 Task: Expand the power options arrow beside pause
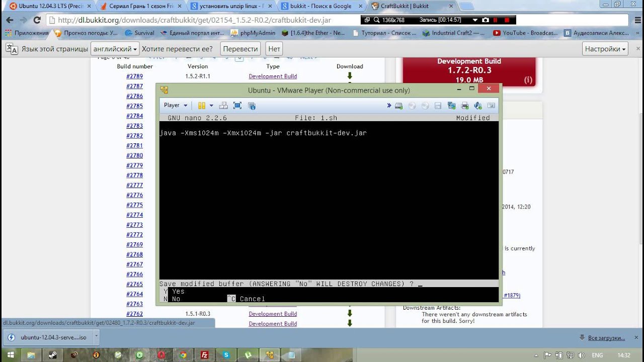pos(211,106)
